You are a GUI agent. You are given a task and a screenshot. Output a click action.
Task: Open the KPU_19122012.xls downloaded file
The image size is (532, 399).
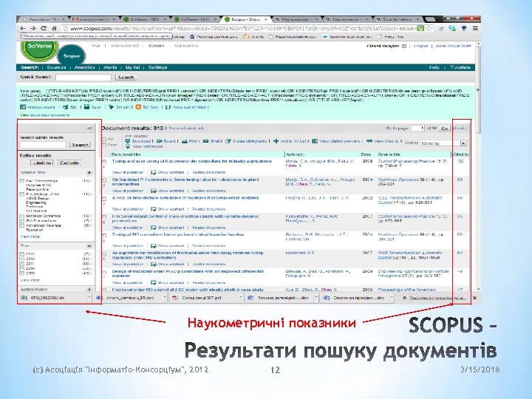point(52,298)
